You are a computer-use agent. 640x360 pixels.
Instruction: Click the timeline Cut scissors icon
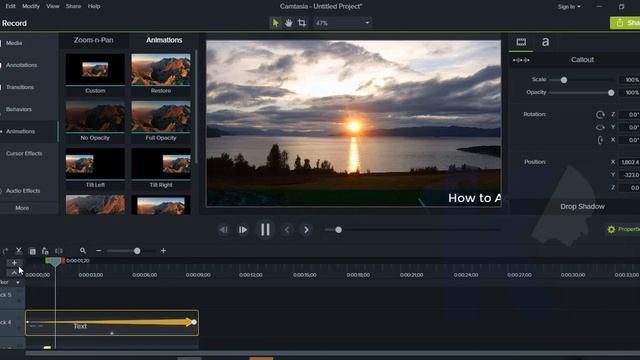tap(18, 251)
